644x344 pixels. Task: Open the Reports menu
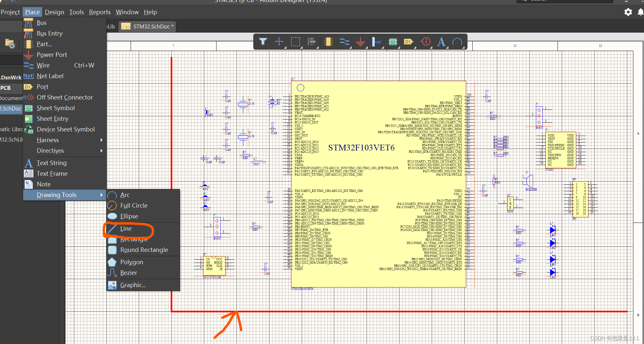click(x=100, y=12)
